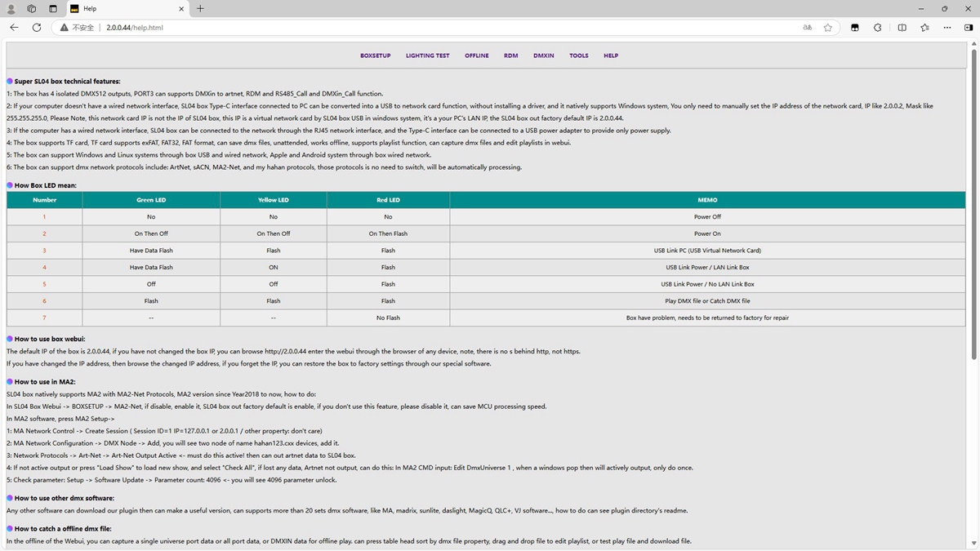
Task: Open the LIGHTING TEST page
Action: pyautogui.click(x=427, y=56)
